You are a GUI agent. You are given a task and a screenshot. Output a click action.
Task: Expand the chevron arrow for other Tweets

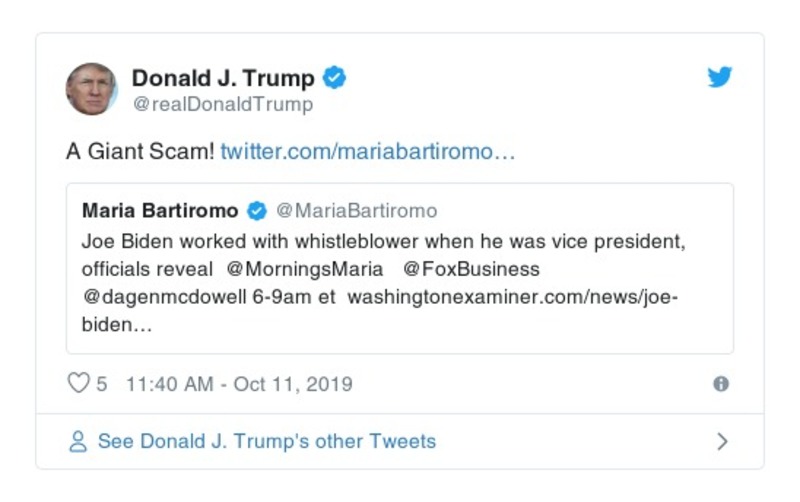point(722,441)
